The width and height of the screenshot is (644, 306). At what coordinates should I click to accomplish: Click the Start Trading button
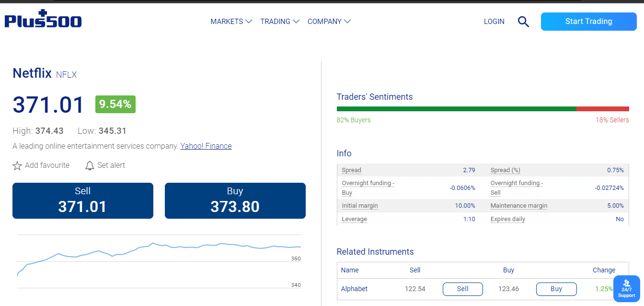pos(589,22)
